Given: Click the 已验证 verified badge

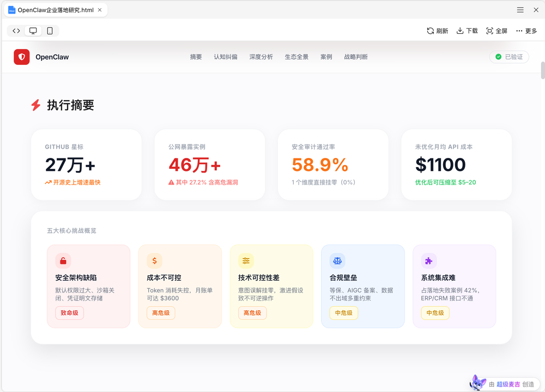Looking at the screenshot, I should point(508,57).
